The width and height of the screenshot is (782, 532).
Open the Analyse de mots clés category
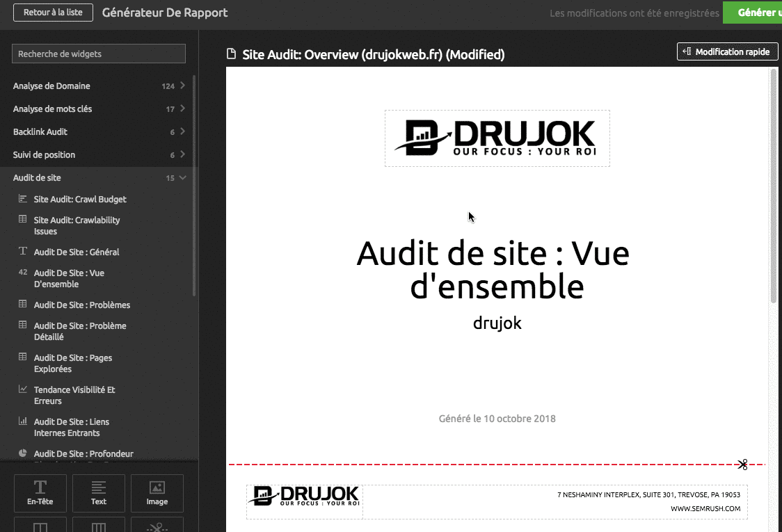click(99, 108)
